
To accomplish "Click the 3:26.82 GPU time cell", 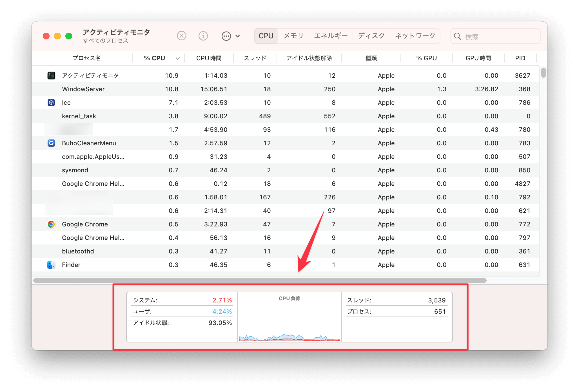I will 487,89.
